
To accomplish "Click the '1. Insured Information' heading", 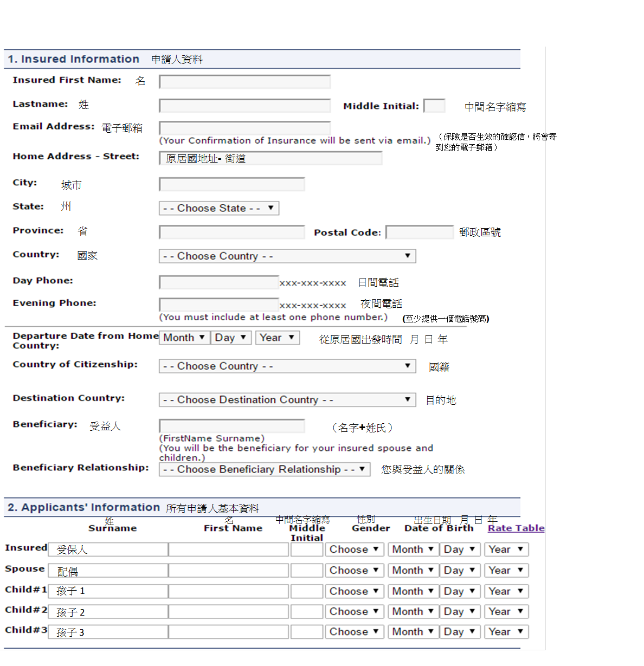I will click(x=74, y=59).
